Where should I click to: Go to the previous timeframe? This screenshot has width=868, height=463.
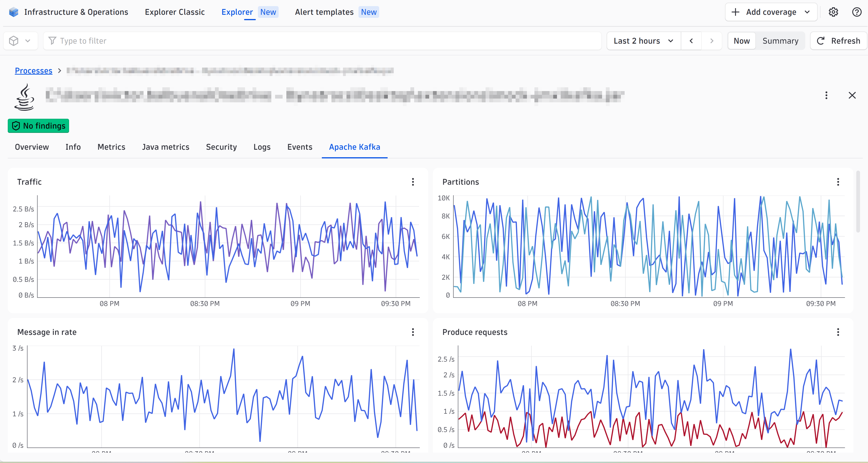coord(691,41)
